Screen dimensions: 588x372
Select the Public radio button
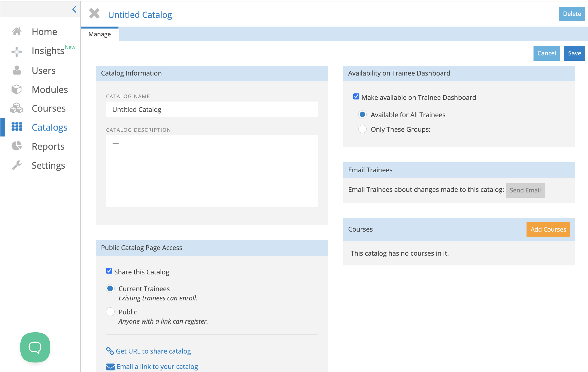tap(110, 312)
